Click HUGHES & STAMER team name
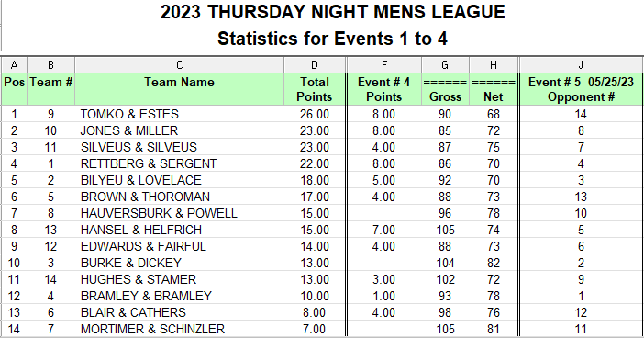This screenshot has height=338, width=644. pos(139,279)
